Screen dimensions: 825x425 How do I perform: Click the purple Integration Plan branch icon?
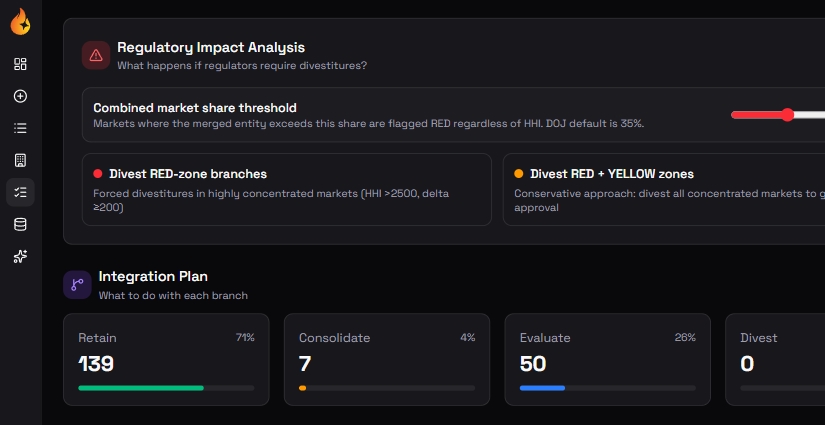(x=77, y=285)
